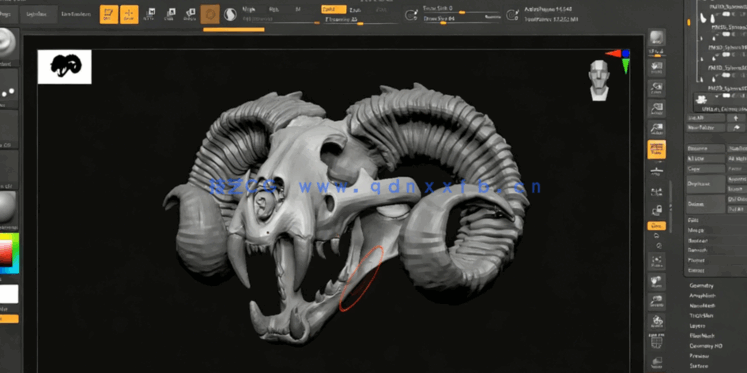Toggle the highlighted Persp button
Screen dimensions: 747x373
[657, 150]
